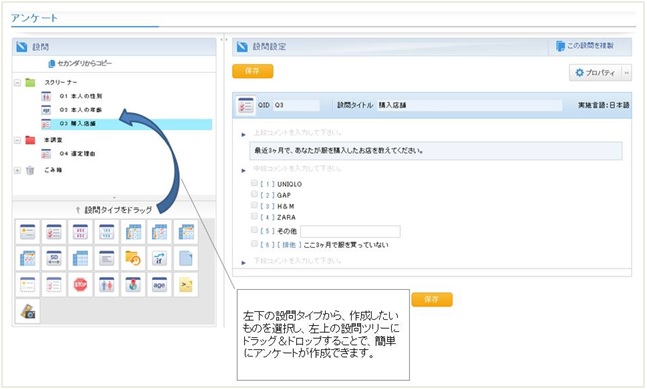This screenshot has width=647, height=389.
Task: Choose the map pin location question icon
Action: (x=133, y=285)
